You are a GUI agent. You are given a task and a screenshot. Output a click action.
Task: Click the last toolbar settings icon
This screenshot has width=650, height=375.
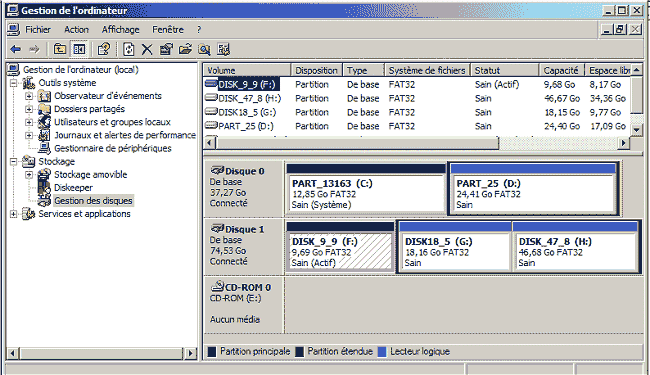coord(223,49)
